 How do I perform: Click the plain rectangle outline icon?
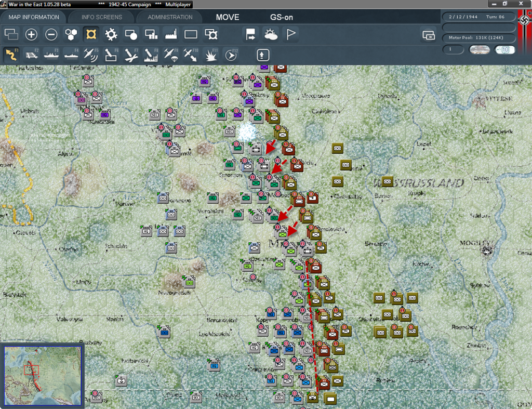tap(191, 34)
